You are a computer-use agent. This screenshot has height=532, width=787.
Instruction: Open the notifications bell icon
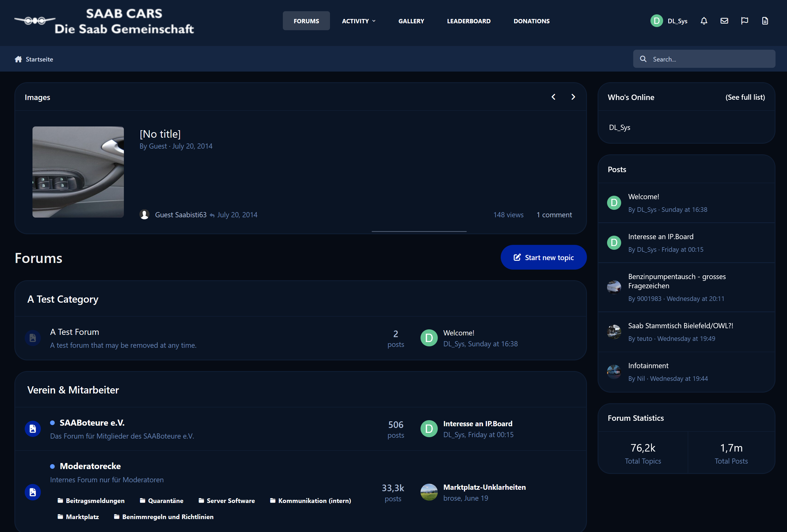pyautogui.click(x=704, y=21)
